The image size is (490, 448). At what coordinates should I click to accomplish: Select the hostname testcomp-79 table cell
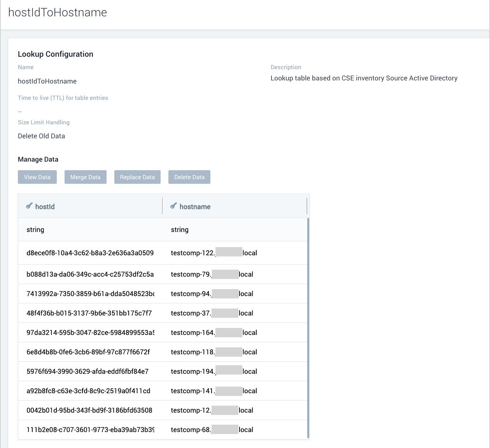[212, 274]
